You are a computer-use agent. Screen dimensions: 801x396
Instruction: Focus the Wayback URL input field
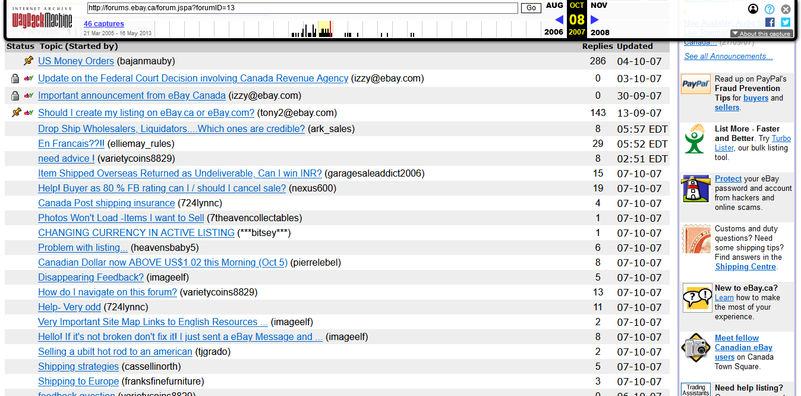302,8
